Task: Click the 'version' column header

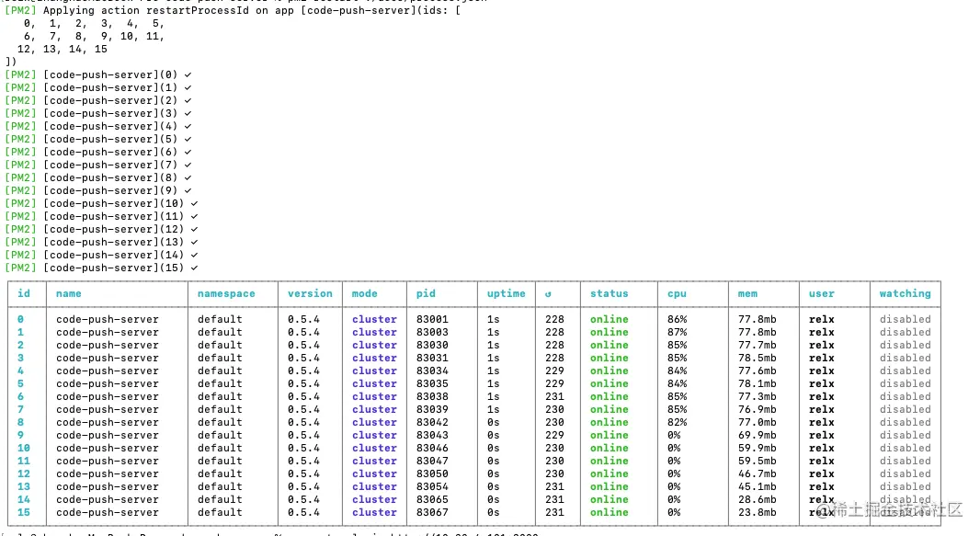Action: click(310, 293)
